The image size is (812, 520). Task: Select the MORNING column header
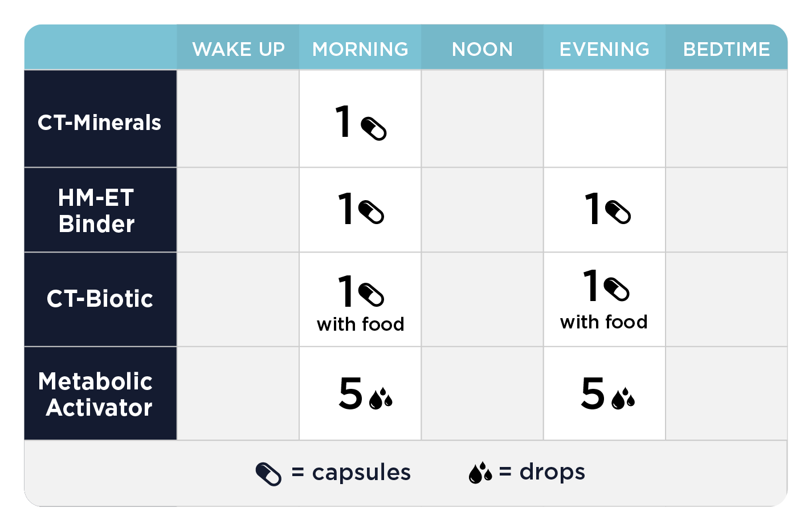coord(360,50)
